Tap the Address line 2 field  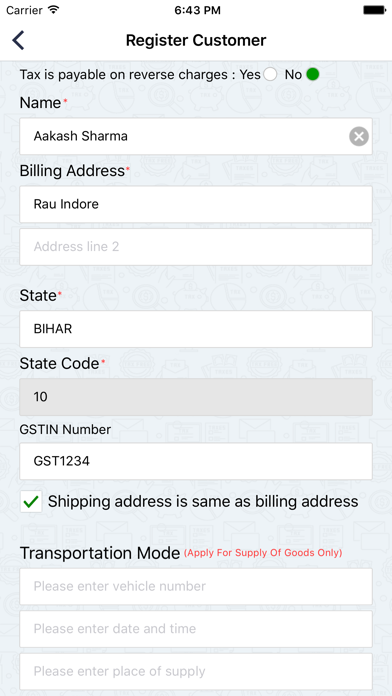[196, 247]
